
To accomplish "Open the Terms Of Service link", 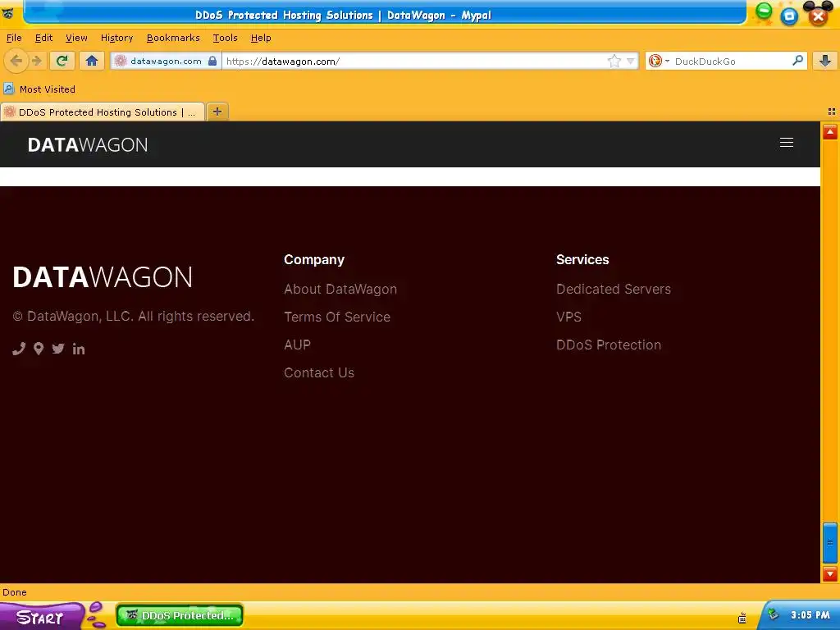I will click(x=337, y=317).
